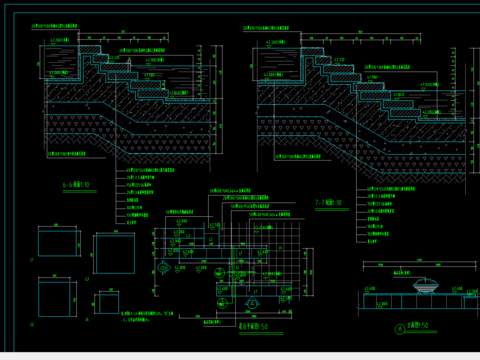Select the elevation 1:50 title text
The image size is (480, 360).
417,325
